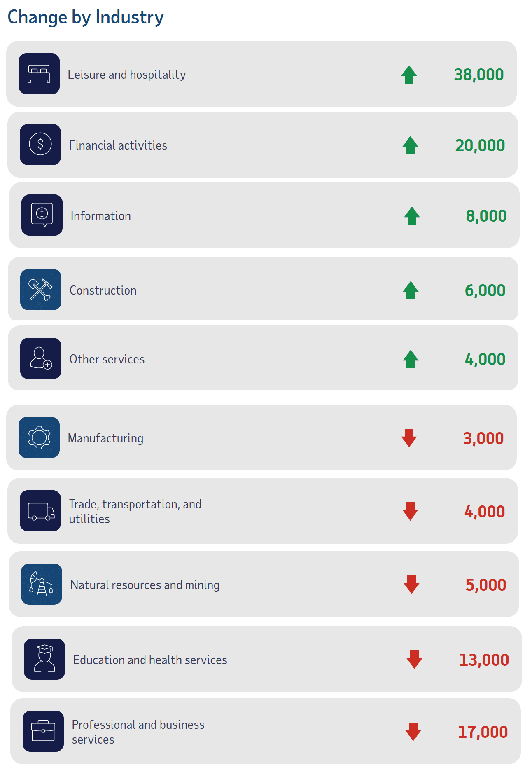This screenshot has height=779, width=532.
Task: Click the Change by Industry heading
Action: [86, 17]
